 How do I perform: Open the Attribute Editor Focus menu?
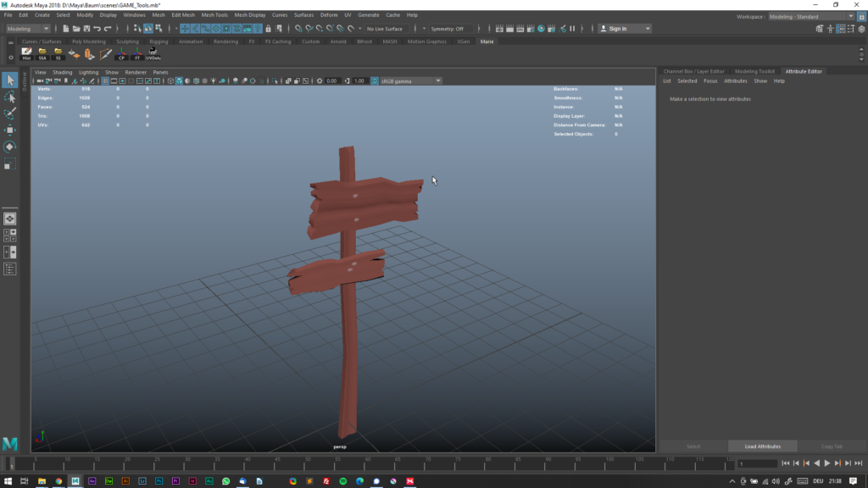click(710, 80)
